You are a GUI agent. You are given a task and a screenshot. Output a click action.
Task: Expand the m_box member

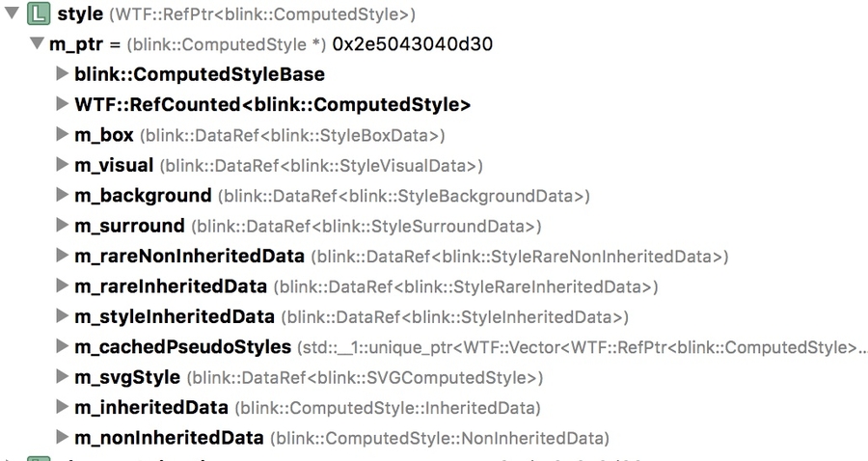pos(63,135)
